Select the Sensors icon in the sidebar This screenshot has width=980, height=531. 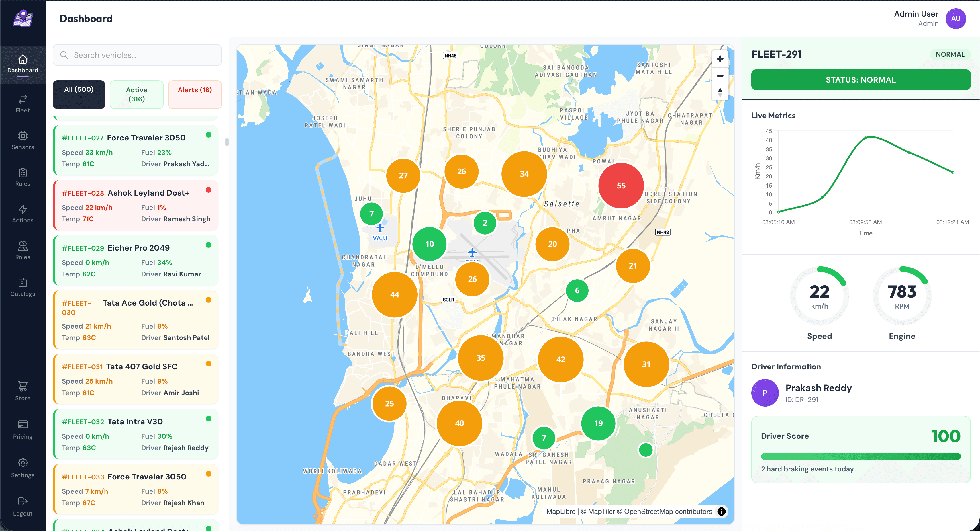click(22, 140)
